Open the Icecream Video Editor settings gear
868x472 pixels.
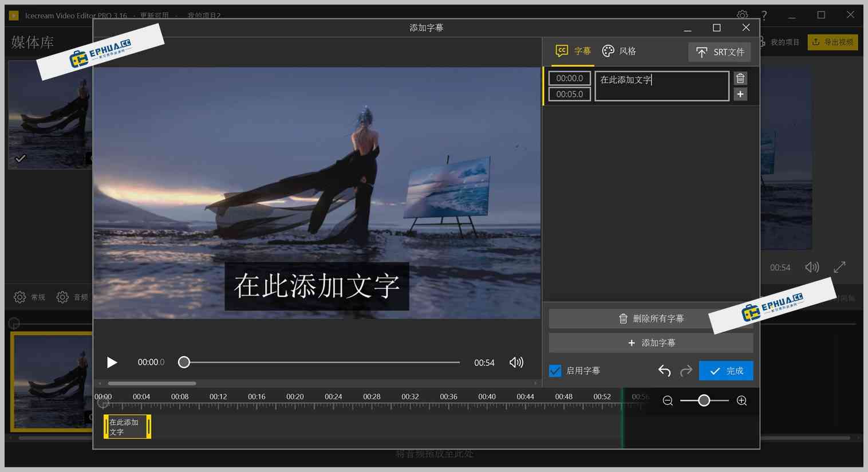point(742,15)
